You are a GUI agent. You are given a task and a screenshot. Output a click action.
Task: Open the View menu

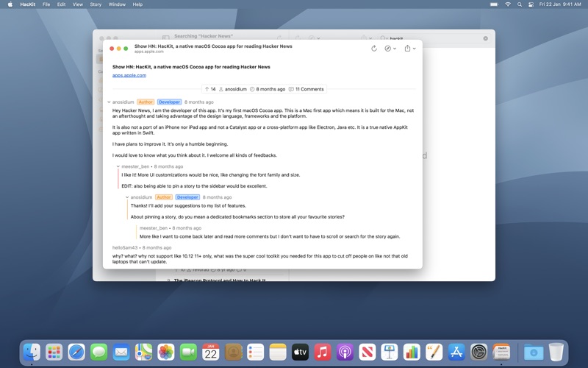[78, 4]
